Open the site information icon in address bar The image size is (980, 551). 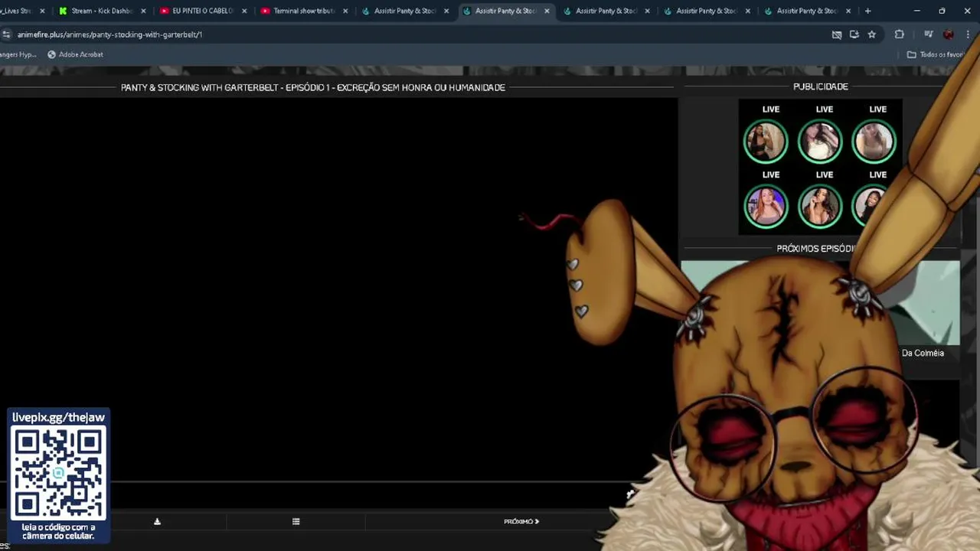click(6, 34)
